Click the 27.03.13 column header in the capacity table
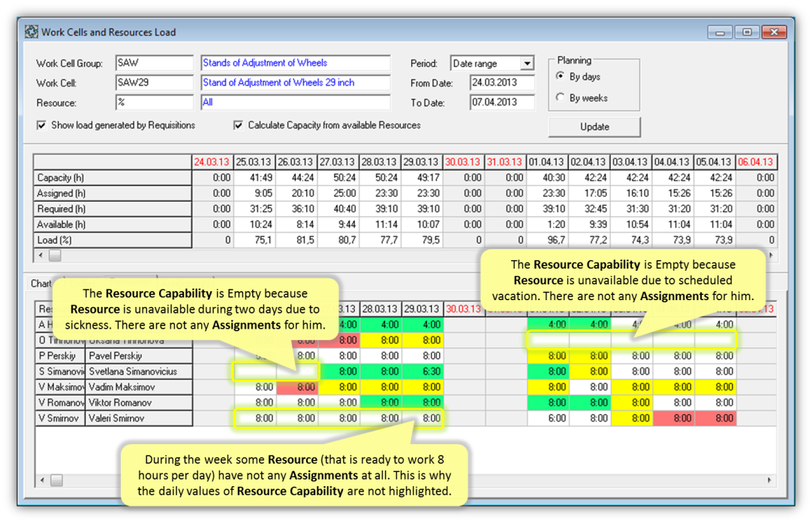This screenshot has width=812, height=523. (338, 162)
